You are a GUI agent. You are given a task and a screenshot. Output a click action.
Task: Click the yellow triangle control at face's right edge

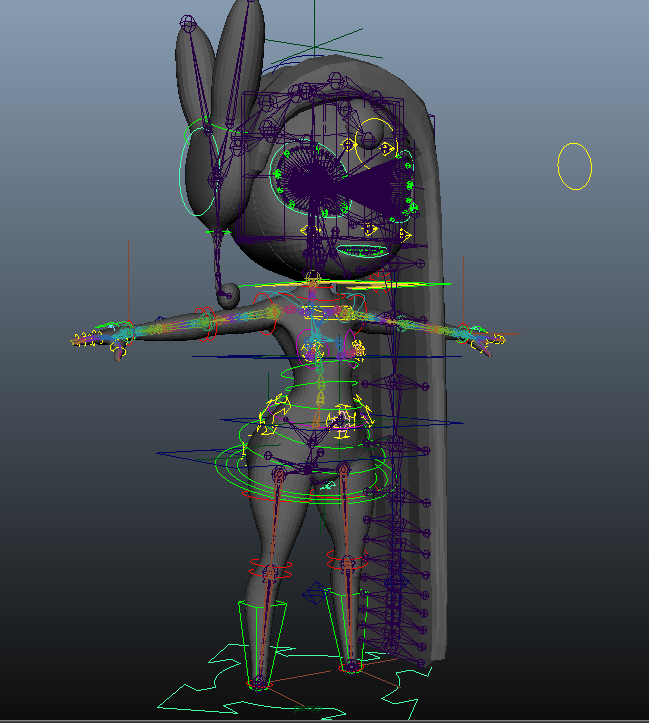click(404, 235)
